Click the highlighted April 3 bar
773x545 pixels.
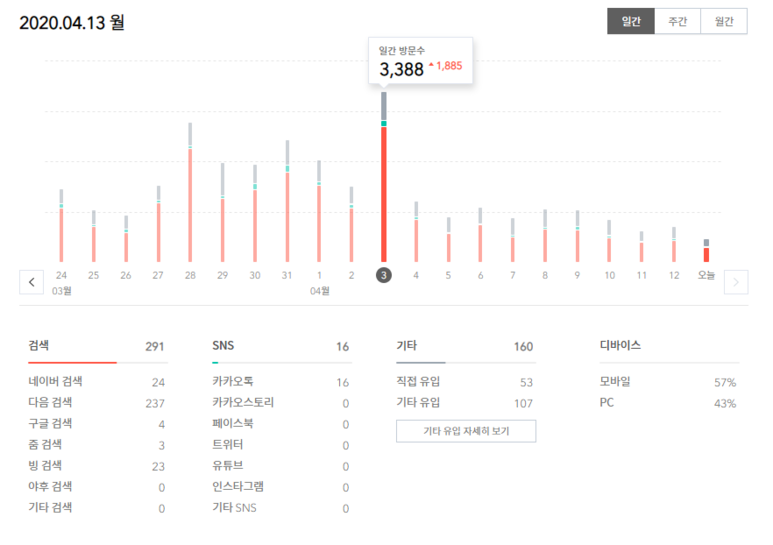384,177
